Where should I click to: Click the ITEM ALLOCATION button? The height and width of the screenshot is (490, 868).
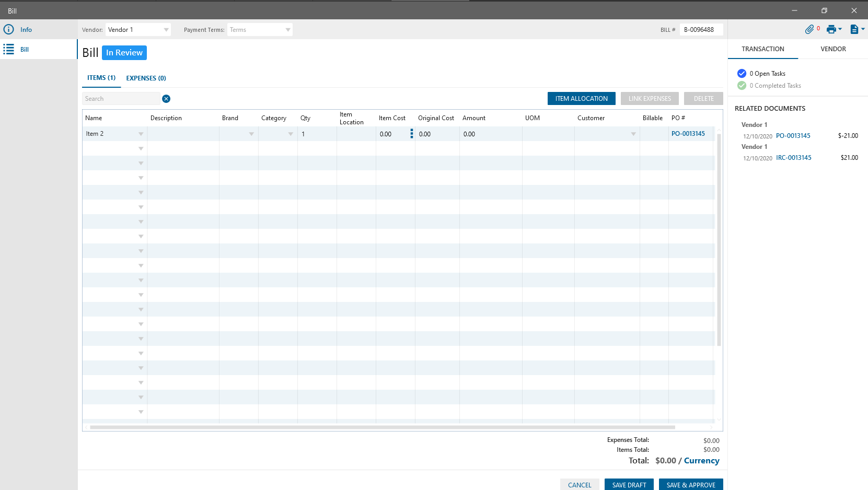pyautogui.click(x=582, y=99)
